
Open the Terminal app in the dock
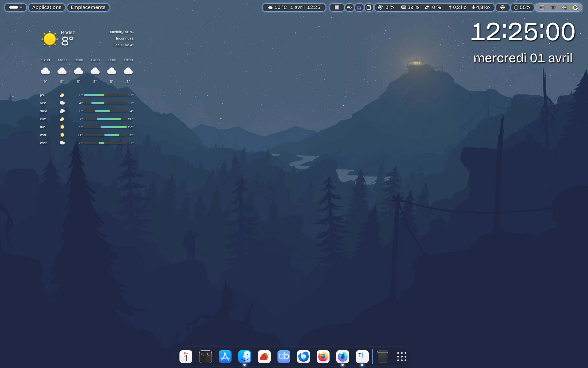pyautogui.click(x=205, y=357)
